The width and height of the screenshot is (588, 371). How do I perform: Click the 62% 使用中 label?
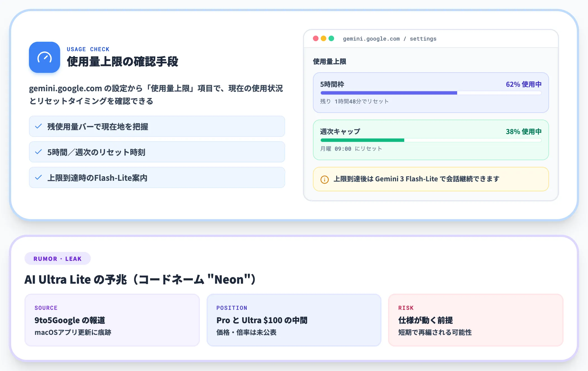point(523,84)
